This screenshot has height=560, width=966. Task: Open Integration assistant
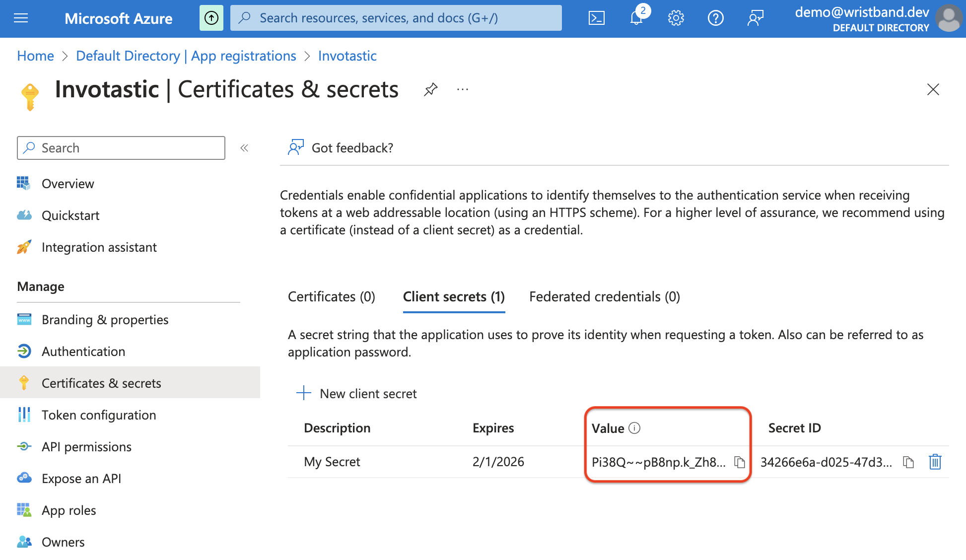pos(99,247)
